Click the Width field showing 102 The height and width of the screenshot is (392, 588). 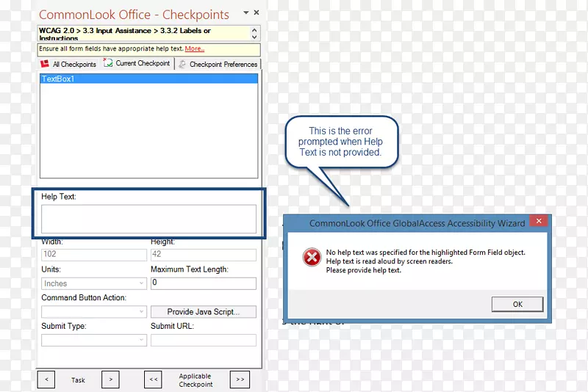(94, 254)
